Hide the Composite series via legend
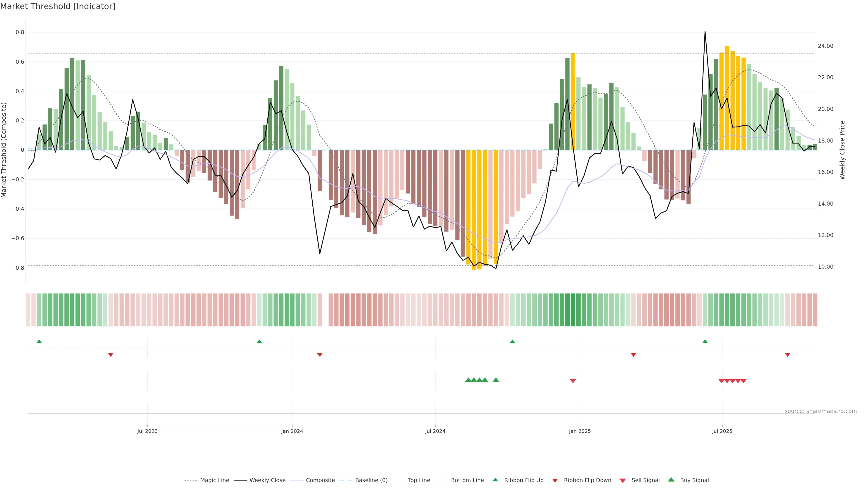The width and height of the screenshot is (868, 488). 320,480
